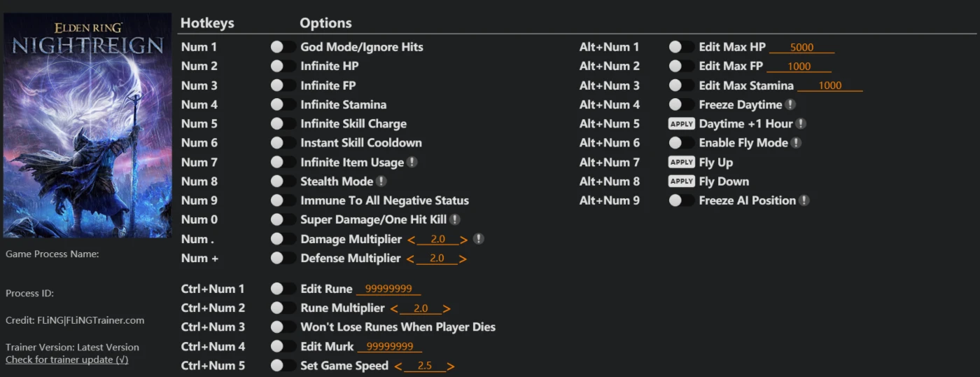Toggle Infinite Stamina on
Viewport: 980px width, 377px height.
283,104
